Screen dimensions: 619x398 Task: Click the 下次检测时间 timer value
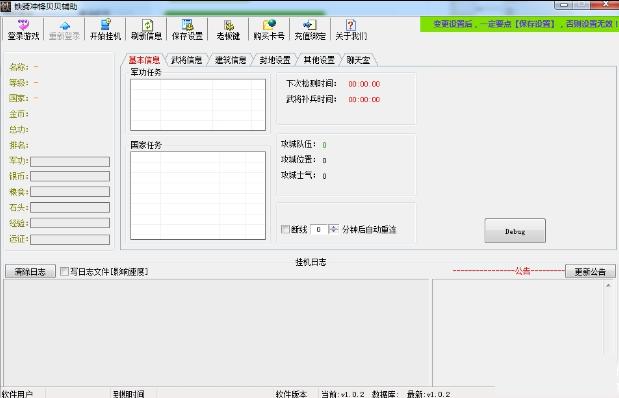[x=364, y=84]
